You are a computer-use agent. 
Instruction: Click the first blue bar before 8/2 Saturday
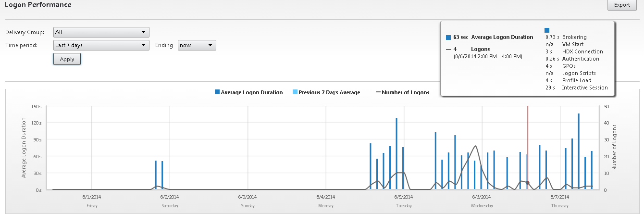(156, 175)
